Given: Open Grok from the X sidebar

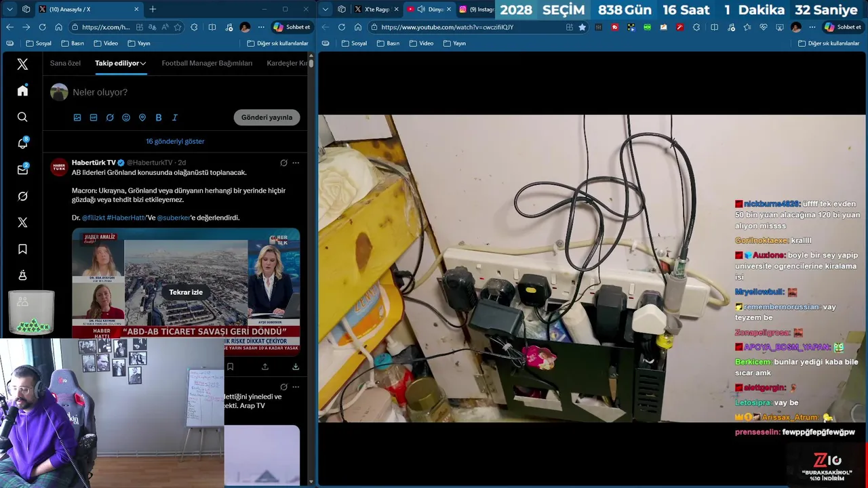Looking at the screenshot, I should pyautogui.click(x=22, y=196).
